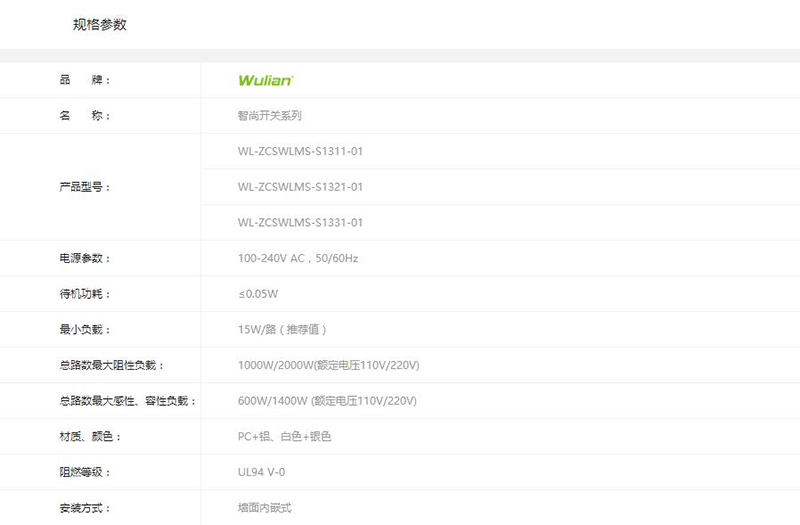
Task: Click the 100-240V AC power value
Action: click(298, 258)
